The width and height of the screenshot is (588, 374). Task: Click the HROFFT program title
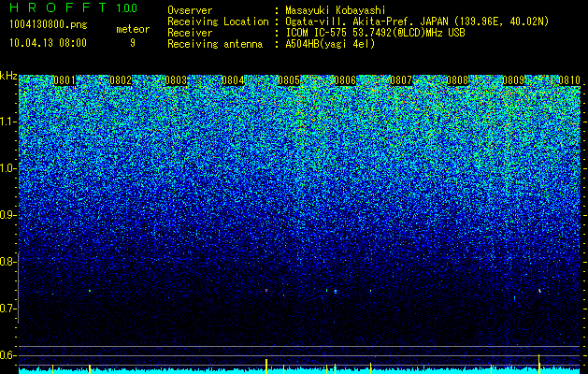coord(57,7)
